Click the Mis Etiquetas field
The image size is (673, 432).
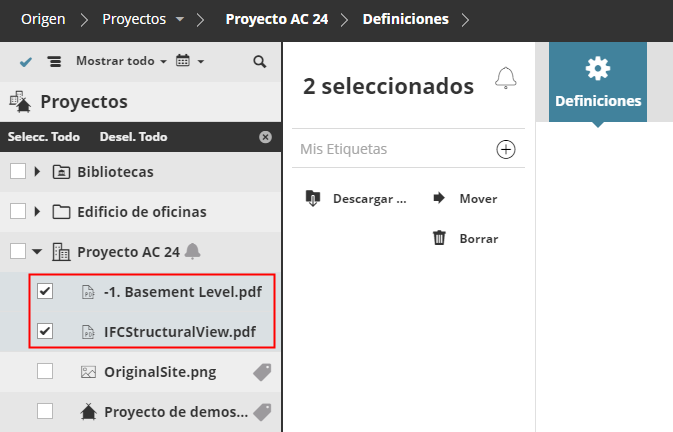tap(390, 149)
